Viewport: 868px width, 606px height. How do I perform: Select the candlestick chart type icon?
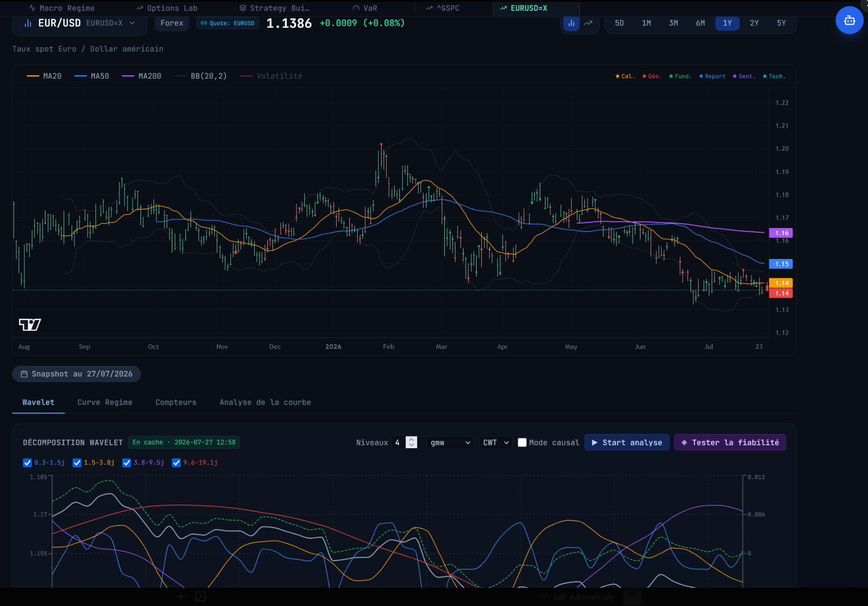coord(571,23)
